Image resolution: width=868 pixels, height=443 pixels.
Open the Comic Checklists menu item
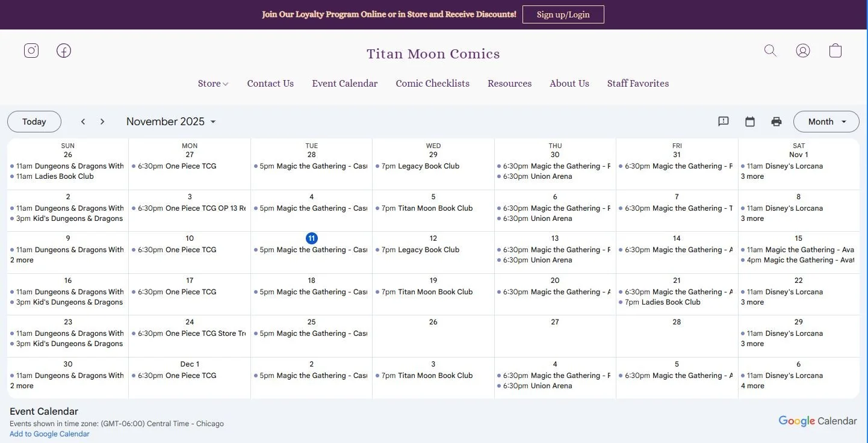[x=433, y=84]
